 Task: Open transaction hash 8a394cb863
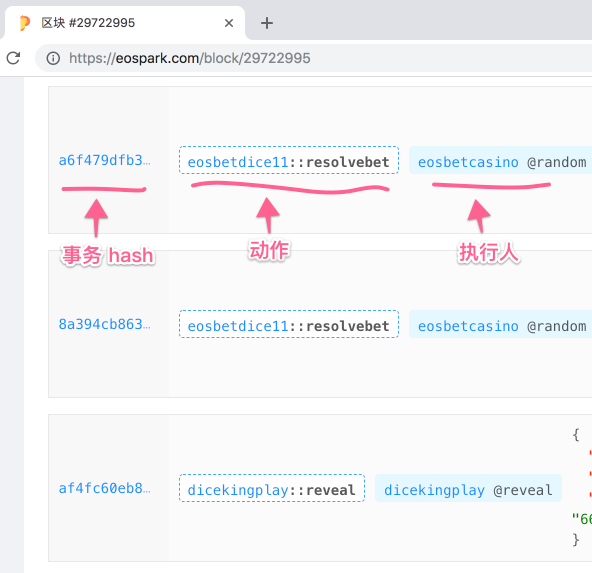pos(104,324)
